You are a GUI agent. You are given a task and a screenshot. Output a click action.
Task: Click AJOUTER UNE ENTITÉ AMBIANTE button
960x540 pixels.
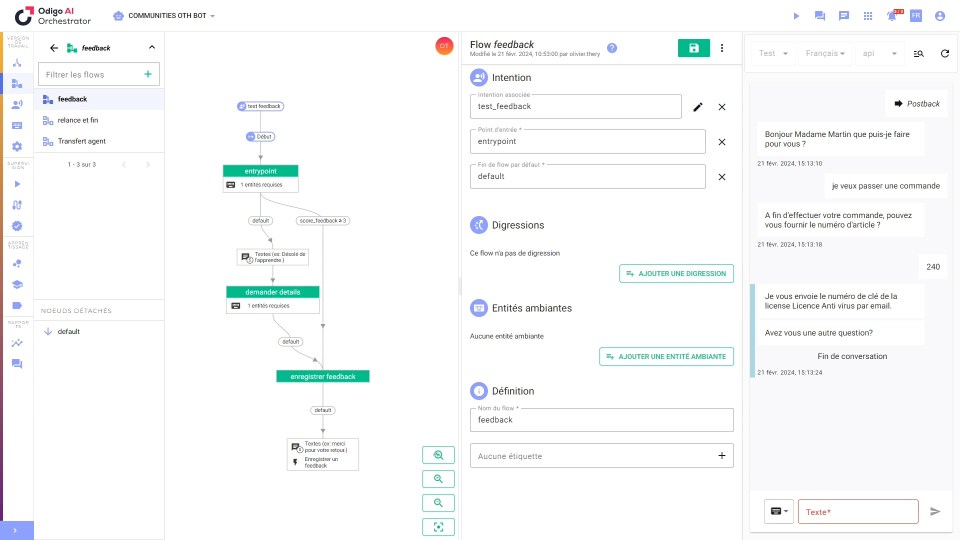point(666,356)
